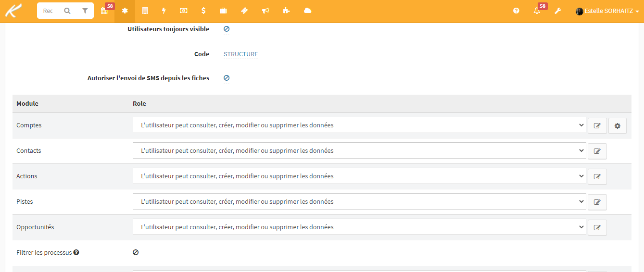Open the search filter funnel icon

85,11
